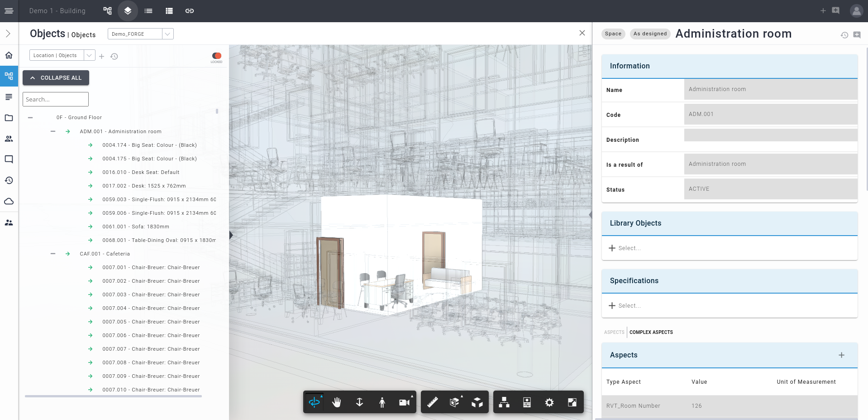The height and width of the screenshot is (420, 868).
Task: Collapse the CAF.001 Cafeteria node
Action: click(x=53, y=254)
